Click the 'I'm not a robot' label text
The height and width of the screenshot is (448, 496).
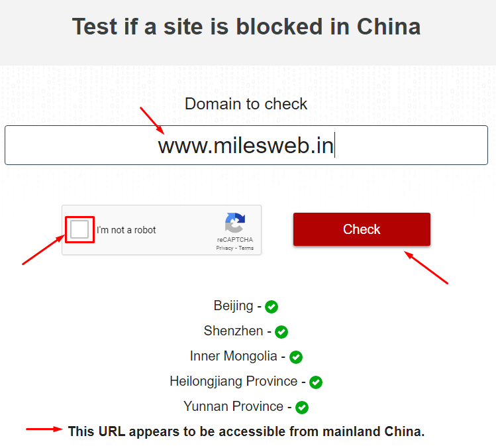tap(126, 230)
